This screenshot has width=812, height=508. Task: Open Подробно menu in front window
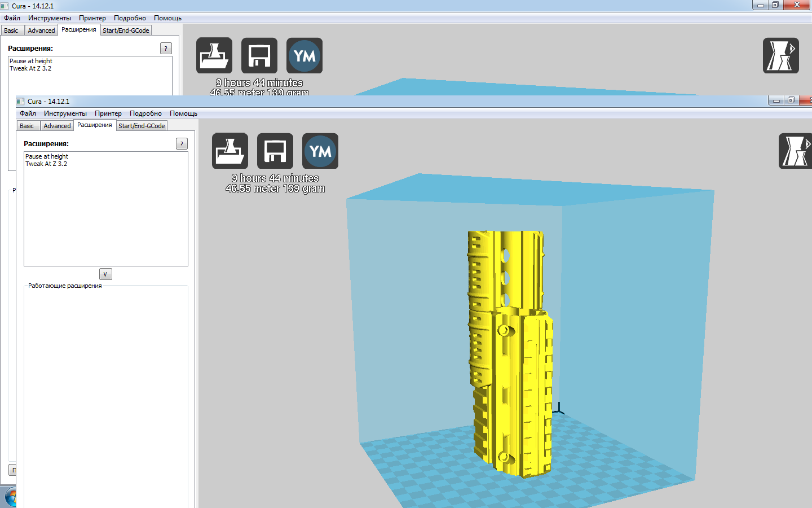[x=145, y=113]
